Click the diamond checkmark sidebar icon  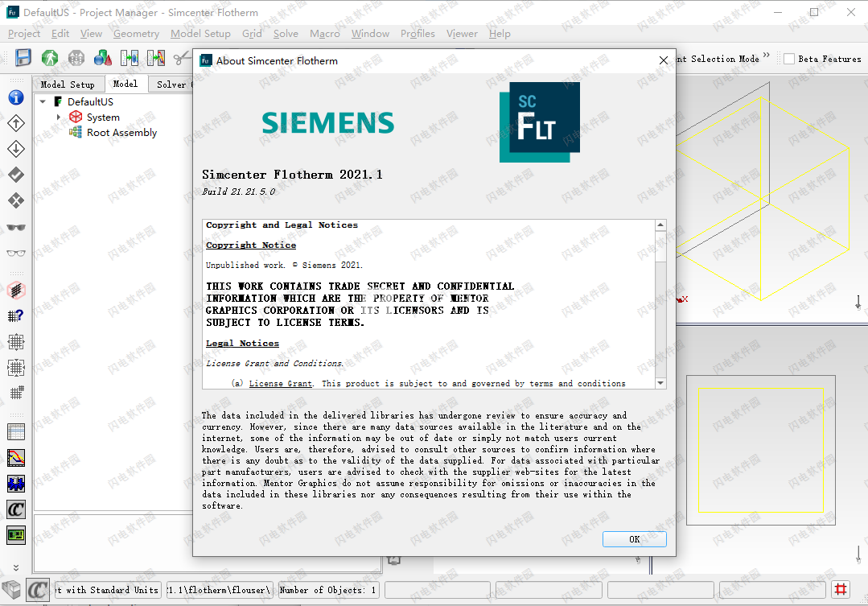pos(16,175)
